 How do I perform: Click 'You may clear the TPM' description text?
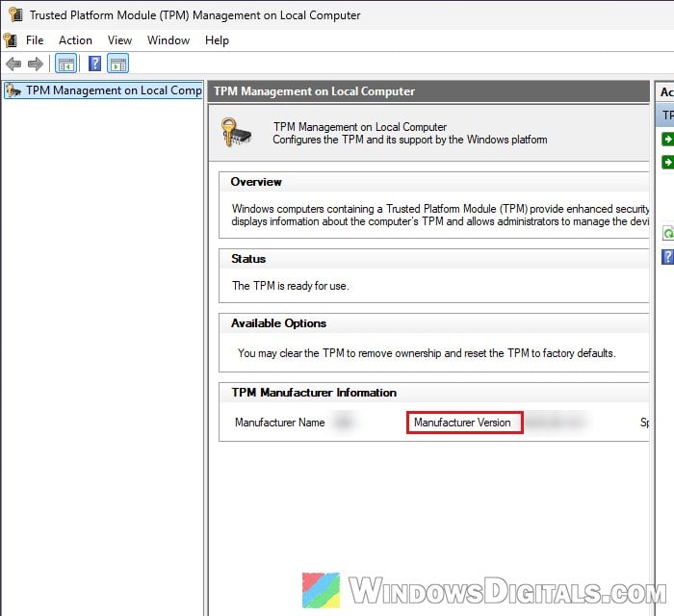coord(427,353)
